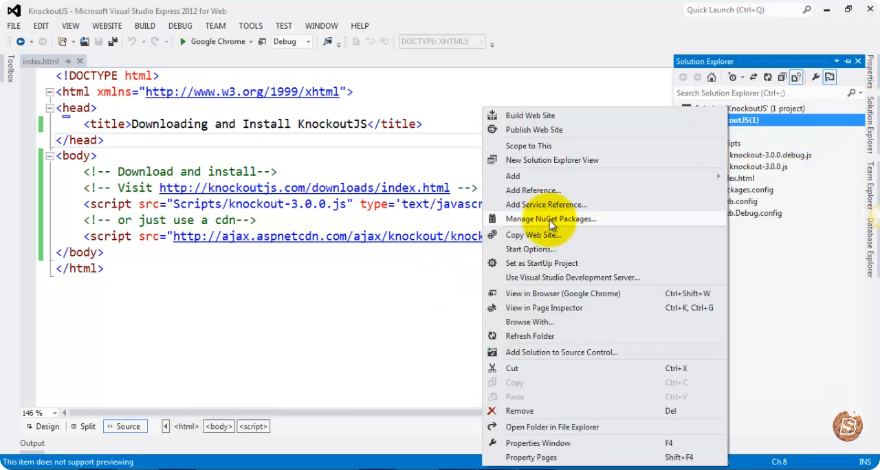Toggle Preview Selected Items in Solution Explorer
This screenshot has width=880, height=470.
(830, 77)
